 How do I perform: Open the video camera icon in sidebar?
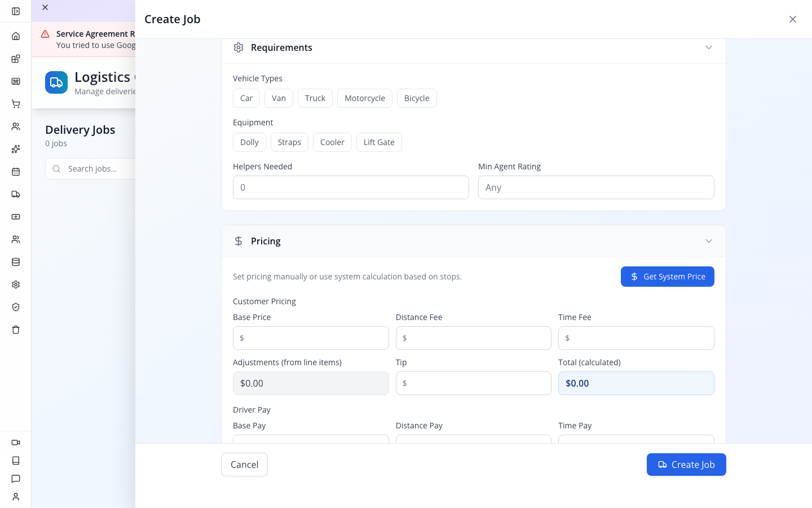tap(16, 443)
